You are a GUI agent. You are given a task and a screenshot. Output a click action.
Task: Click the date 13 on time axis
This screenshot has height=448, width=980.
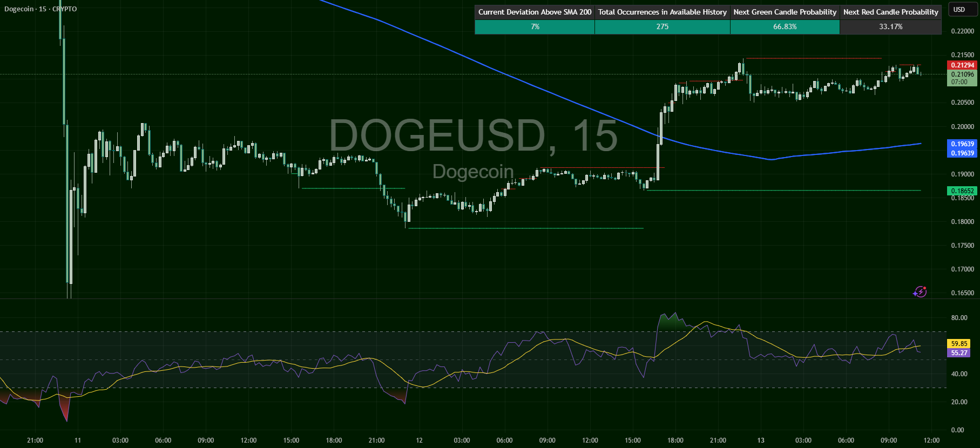761,440
